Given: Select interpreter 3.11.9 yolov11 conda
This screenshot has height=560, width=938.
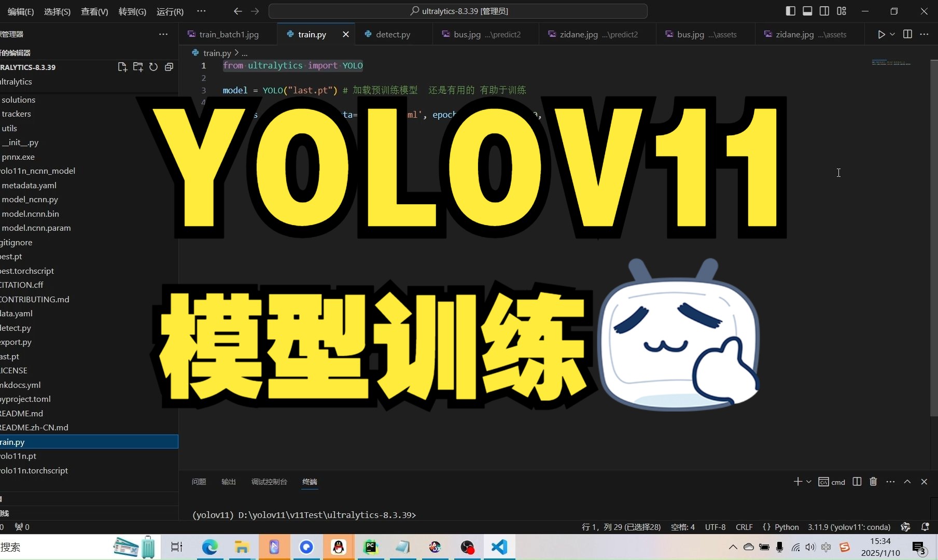Looking at the screenshot, I should coord(849,527).
